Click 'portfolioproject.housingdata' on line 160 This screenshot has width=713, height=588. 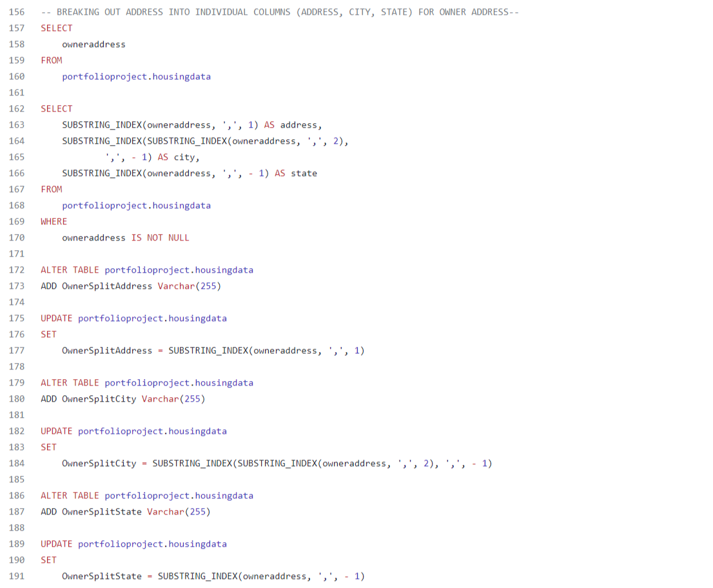pos(137,76)
